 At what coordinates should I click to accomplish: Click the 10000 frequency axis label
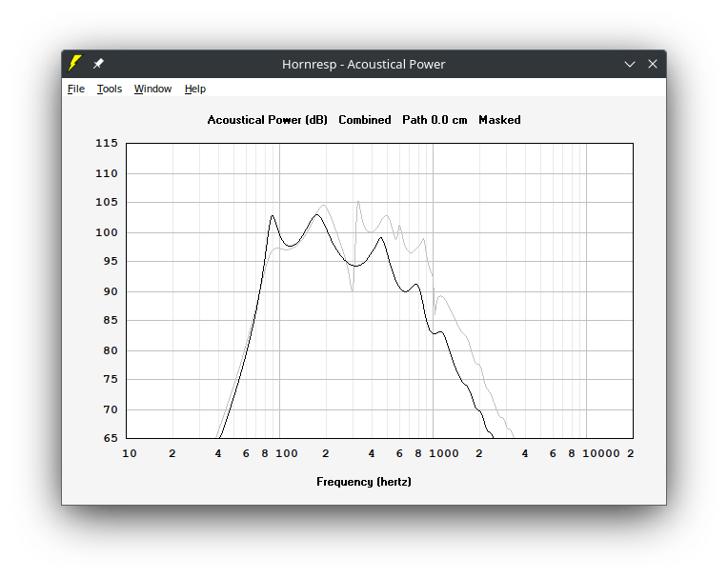click(601, 453)
